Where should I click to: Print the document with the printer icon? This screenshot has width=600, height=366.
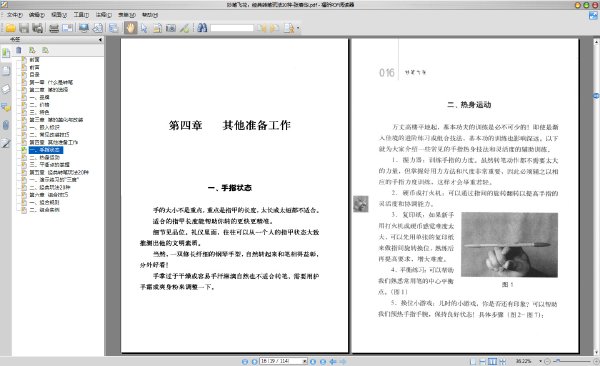click(54, 28)
